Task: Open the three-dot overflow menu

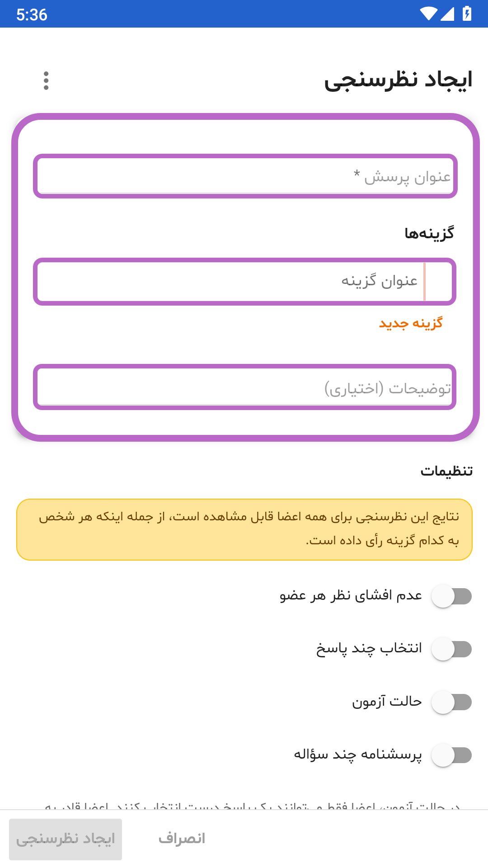Action: click(x=46, y=80)
